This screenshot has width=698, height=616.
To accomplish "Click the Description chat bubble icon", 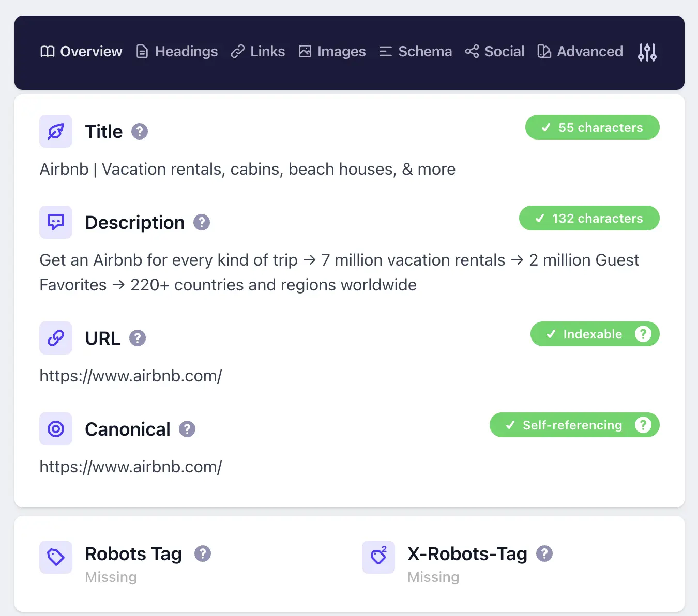I will [56, 222].
